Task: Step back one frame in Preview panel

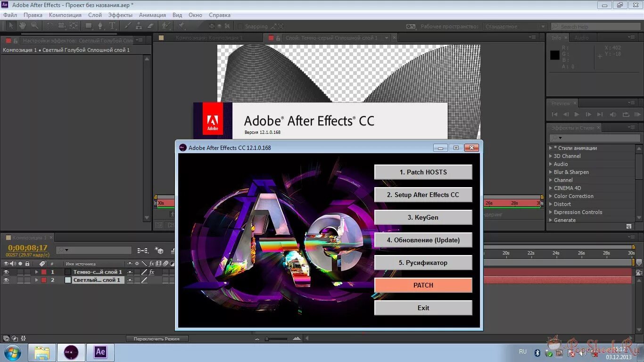Action: click(x=566, y=115)
